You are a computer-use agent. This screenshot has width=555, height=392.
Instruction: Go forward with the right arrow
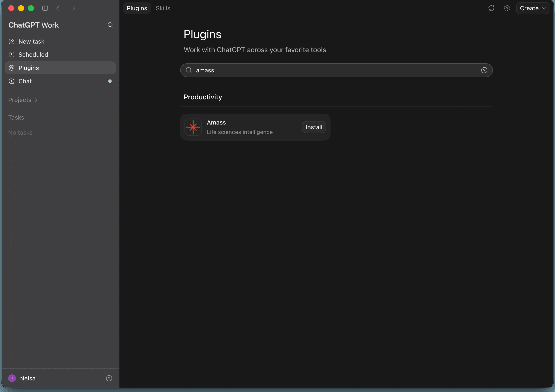73,8
